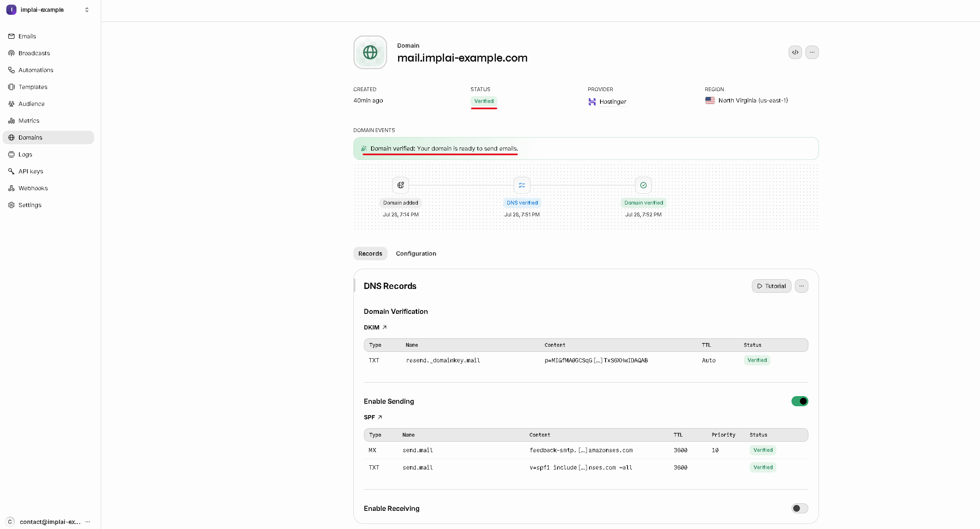980x529 pixels.
Task: Click the DNS verified event icon
Action: (522, 185)
